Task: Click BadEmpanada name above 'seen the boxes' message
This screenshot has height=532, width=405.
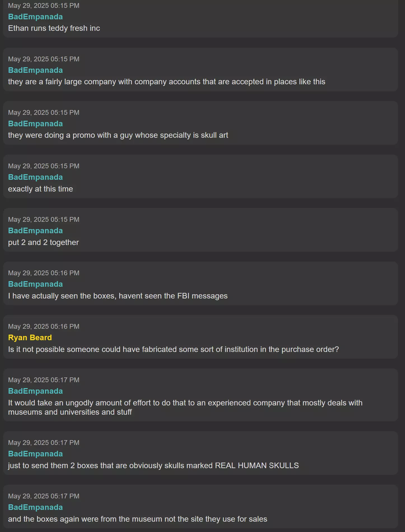Action: point(35,284)
